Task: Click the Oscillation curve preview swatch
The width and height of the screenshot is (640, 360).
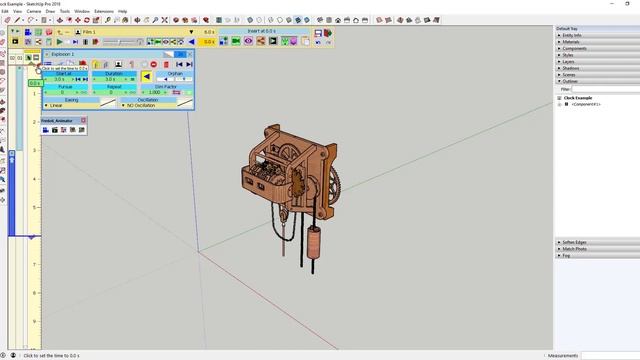Action: pyautogui.click(x=185, y=103)
